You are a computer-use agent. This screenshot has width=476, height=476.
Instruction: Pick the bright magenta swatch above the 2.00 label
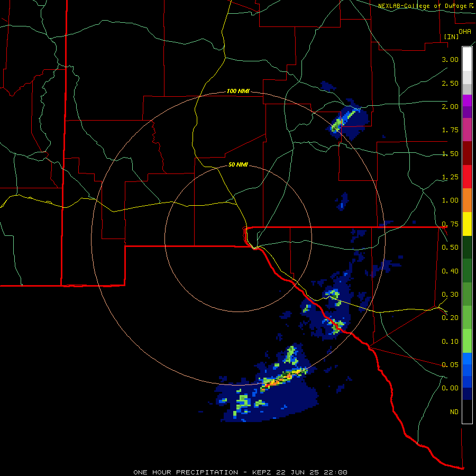pos(467,100)
